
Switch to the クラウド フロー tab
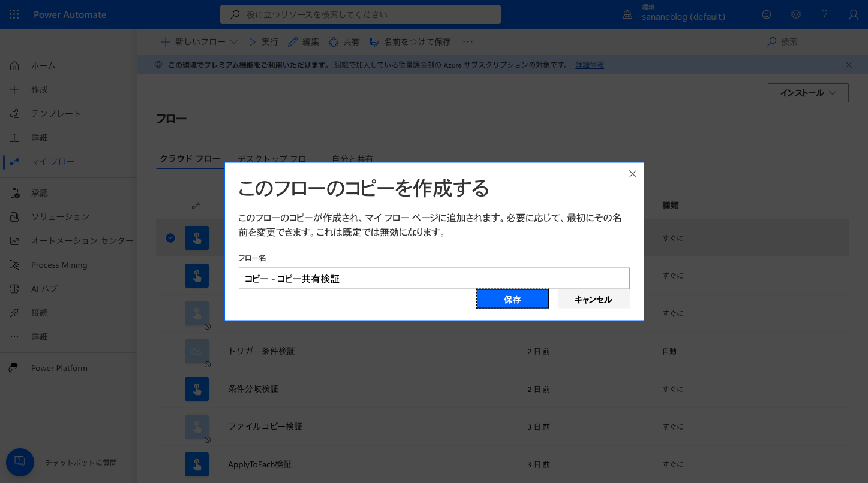[190, 159]
